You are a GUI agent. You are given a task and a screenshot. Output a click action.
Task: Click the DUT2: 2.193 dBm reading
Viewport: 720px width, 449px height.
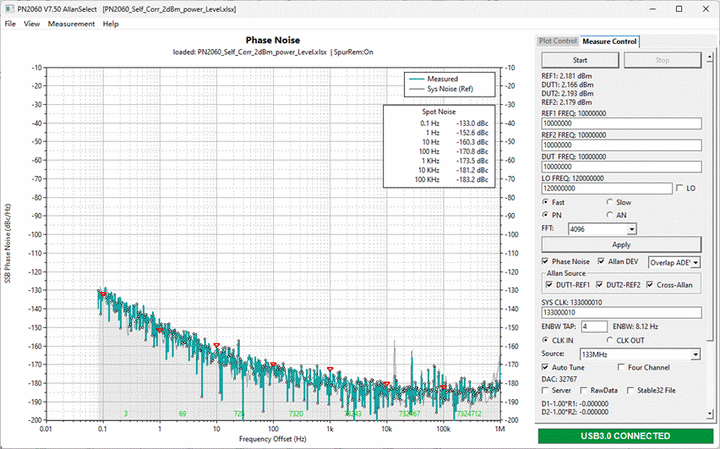(568, 93)
